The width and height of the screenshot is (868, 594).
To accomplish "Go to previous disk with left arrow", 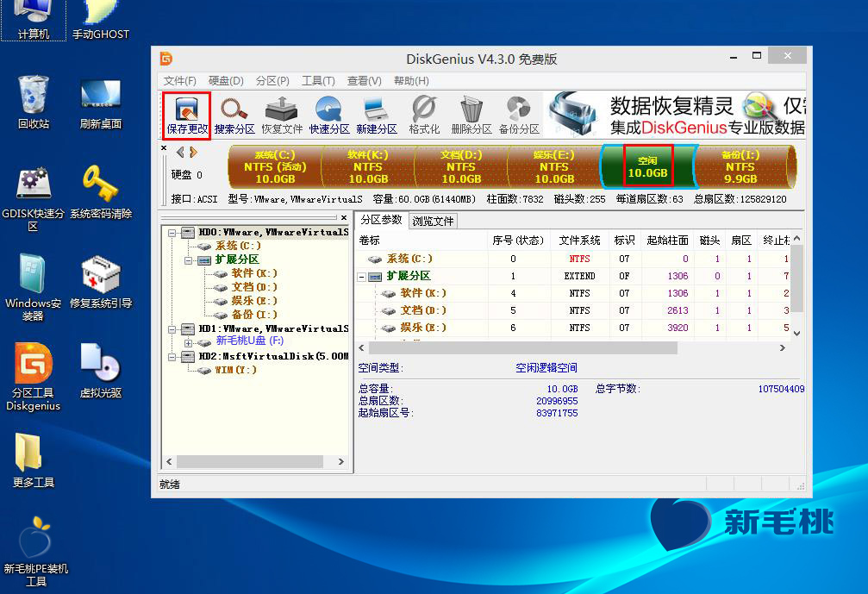I will pos(180,153).
